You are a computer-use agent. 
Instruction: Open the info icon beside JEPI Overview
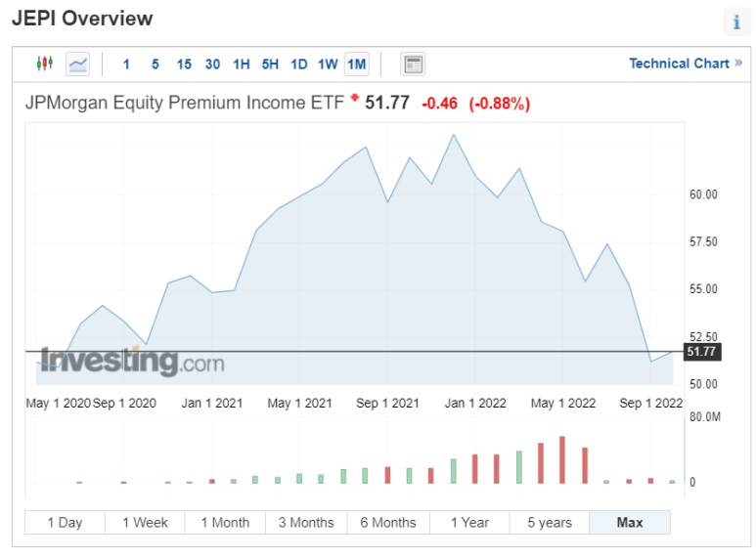click(x=736, y=22)
